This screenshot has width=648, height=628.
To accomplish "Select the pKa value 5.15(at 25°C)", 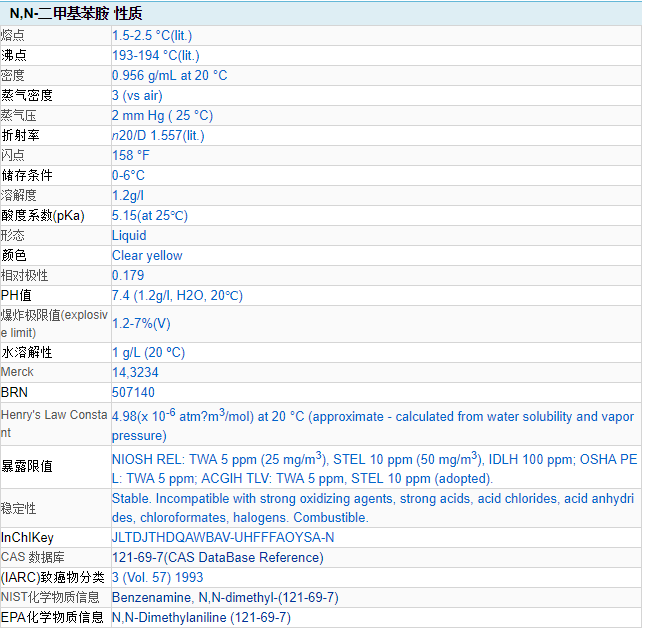I will pos(150,215).
